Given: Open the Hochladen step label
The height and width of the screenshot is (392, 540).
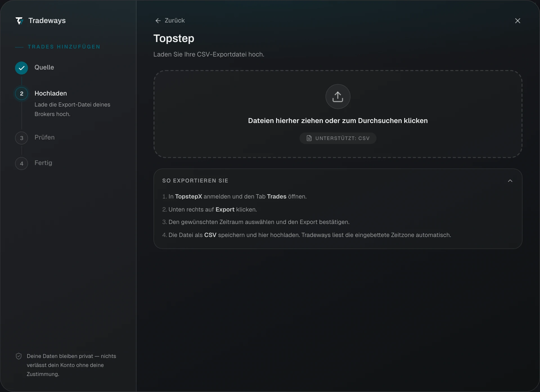Looking at the screenshot, I should click(51, 93).
